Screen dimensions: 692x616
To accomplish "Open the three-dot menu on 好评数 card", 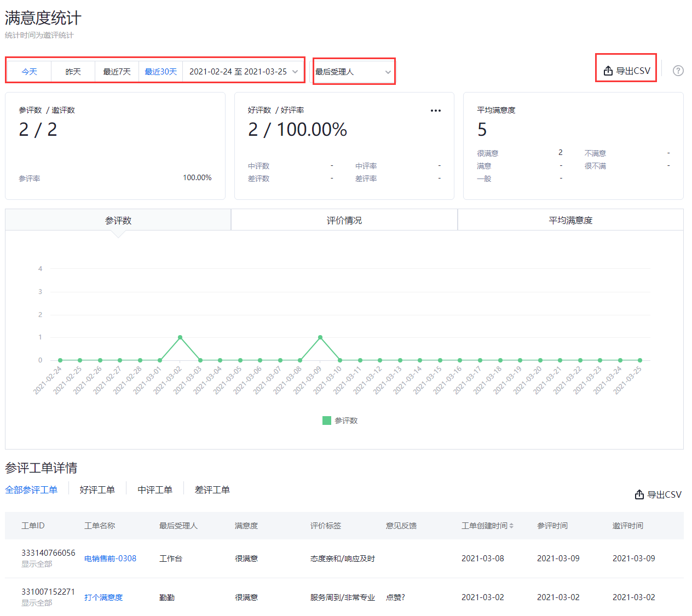I will [x=435, y=111].
